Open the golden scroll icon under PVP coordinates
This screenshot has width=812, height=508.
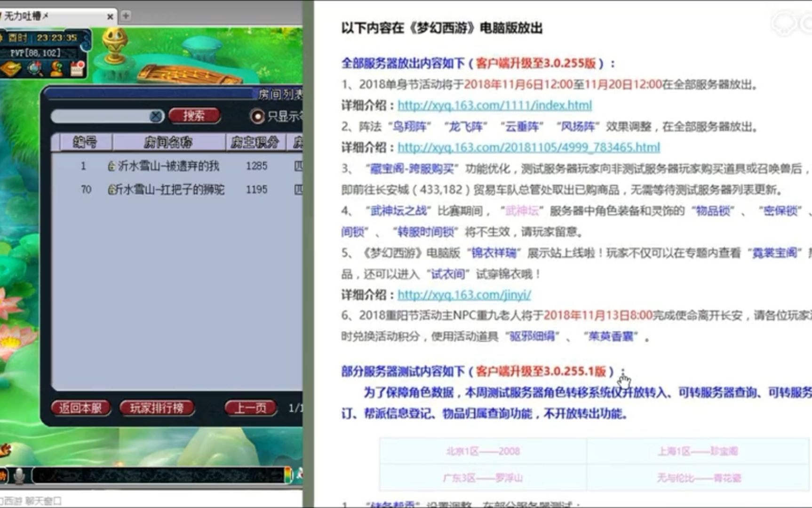coord(10,69)
